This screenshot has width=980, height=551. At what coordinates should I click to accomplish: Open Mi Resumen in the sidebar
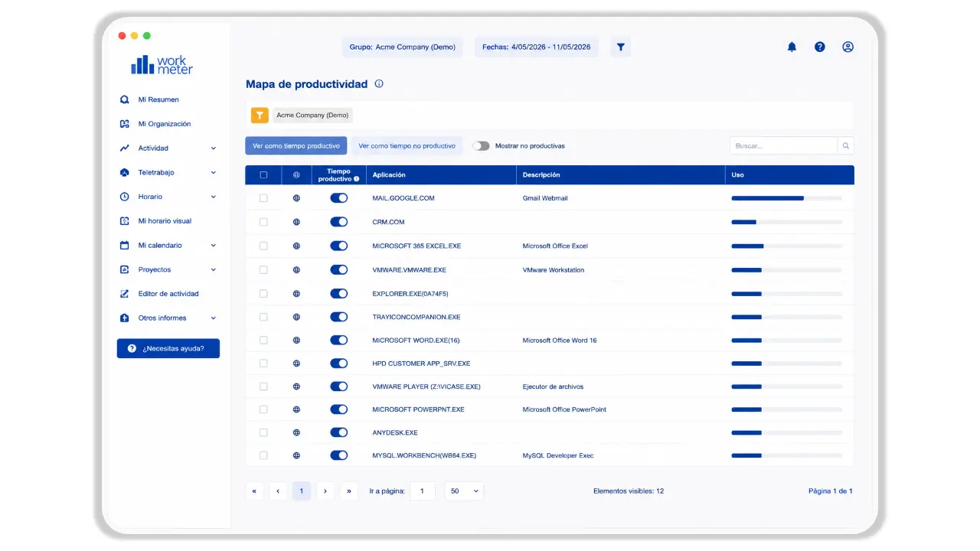(x=158, y=99)
